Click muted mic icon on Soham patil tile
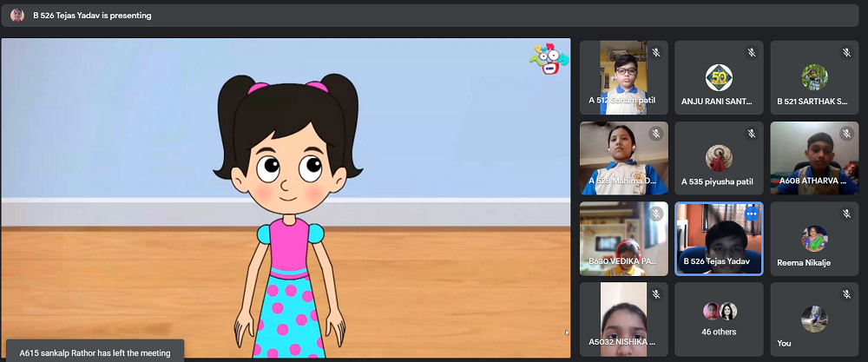Screen dimensions: 868x362 point(656,53)
